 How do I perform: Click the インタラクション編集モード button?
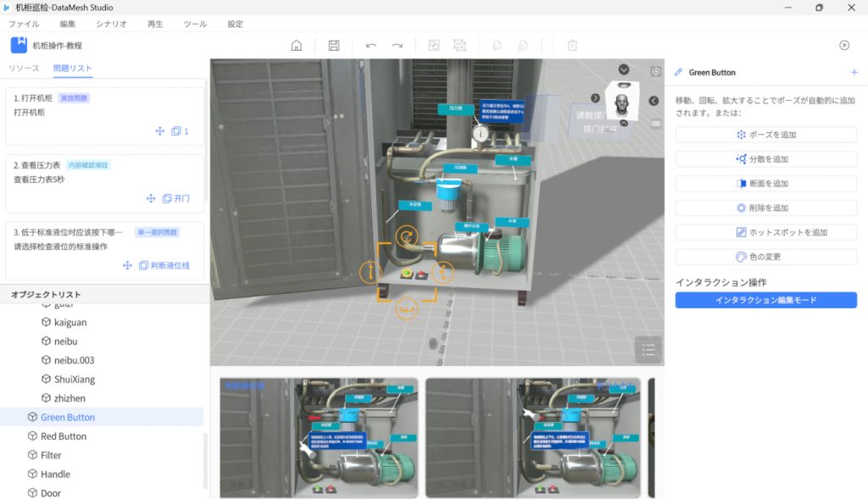coord(765,300)
